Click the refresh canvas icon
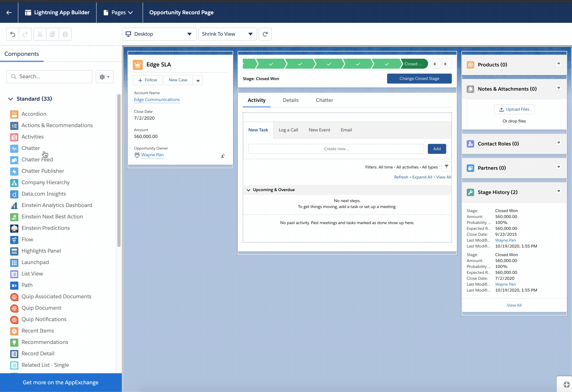Image resolution: width=572 pixels, height=392 pixels. click(x=265, y=34)
